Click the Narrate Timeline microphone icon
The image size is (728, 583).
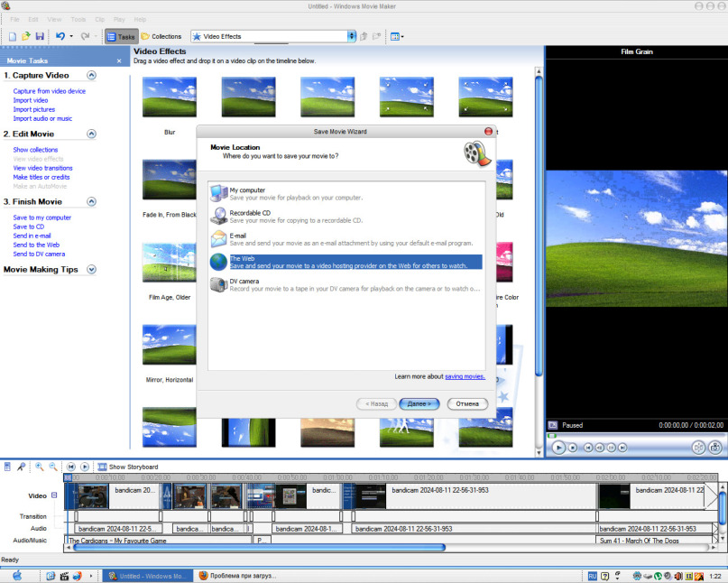(21, 467)
